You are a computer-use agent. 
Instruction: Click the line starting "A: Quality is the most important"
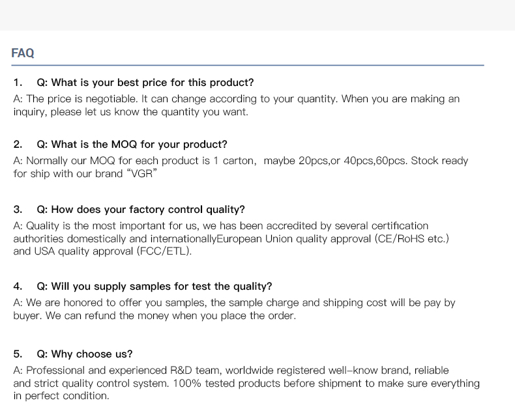tap(221, 226)
